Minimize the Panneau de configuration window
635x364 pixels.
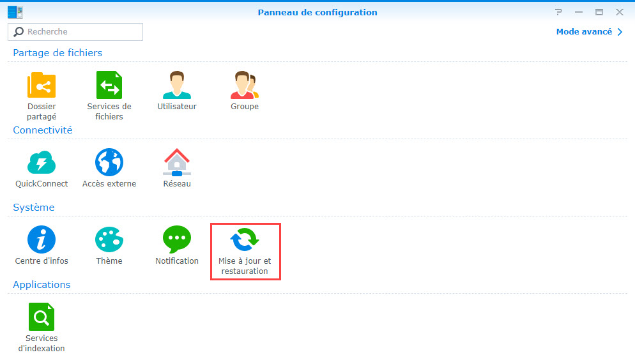pyautogui.click(x=579, y=12)
